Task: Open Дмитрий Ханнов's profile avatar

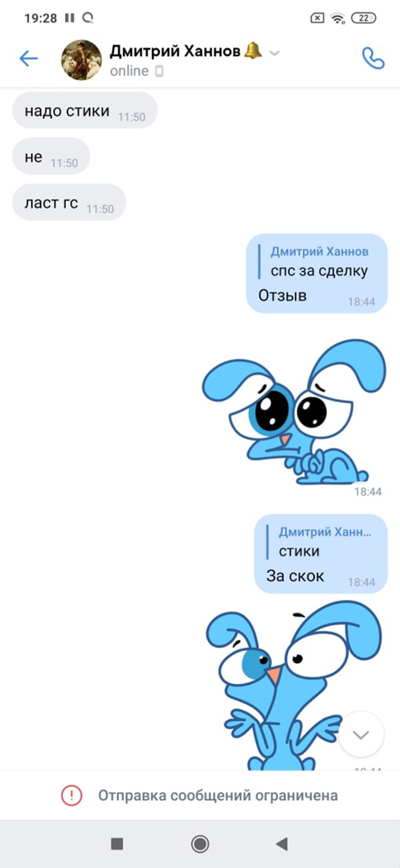Action: [81, 59]
